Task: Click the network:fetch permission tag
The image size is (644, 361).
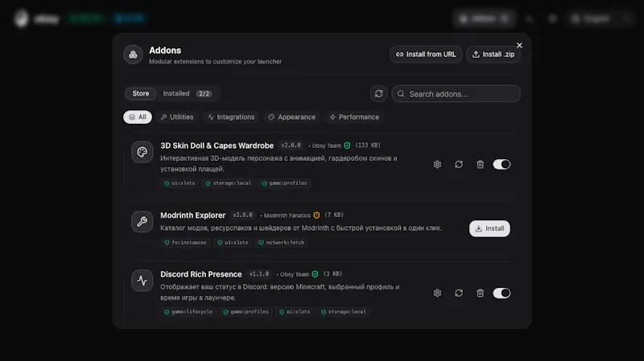Action: click(282, 243)
